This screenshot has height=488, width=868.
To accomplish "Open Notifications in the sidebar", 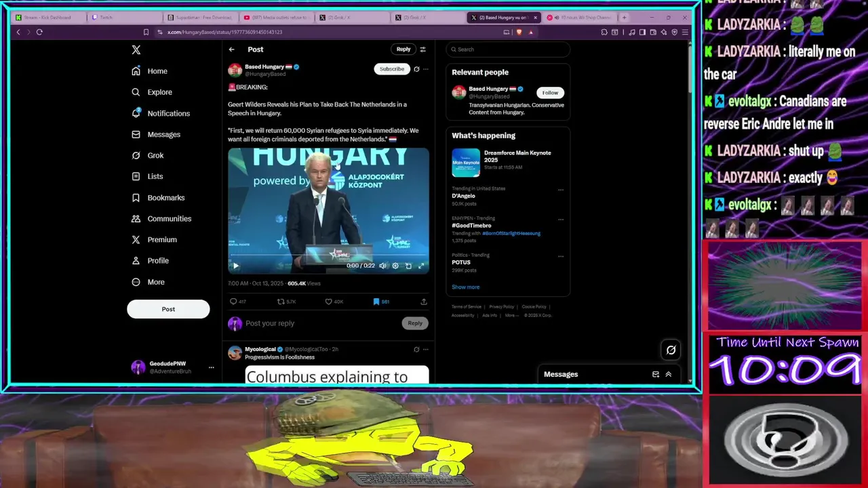I will (x=161, y=113).
